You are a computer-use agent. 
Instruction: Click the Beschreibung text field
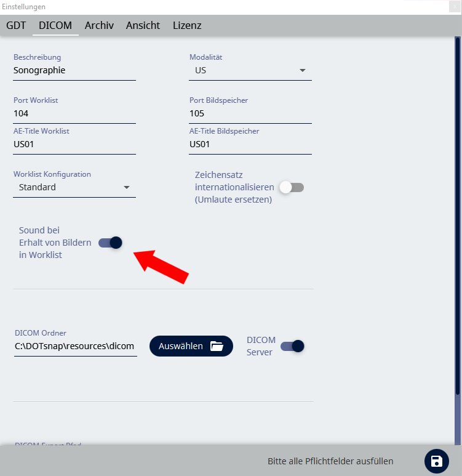point(74,70)
